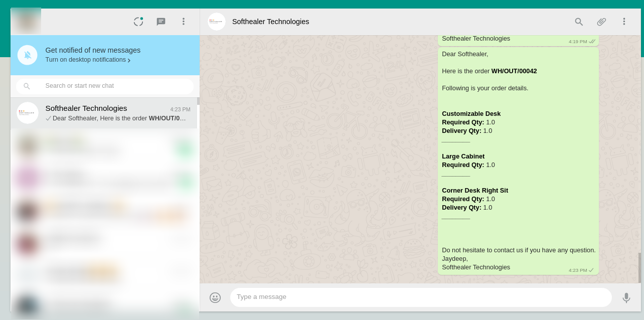Open the Status updates icon
This screenshot has width=644, height=320.
click(138, 22)
